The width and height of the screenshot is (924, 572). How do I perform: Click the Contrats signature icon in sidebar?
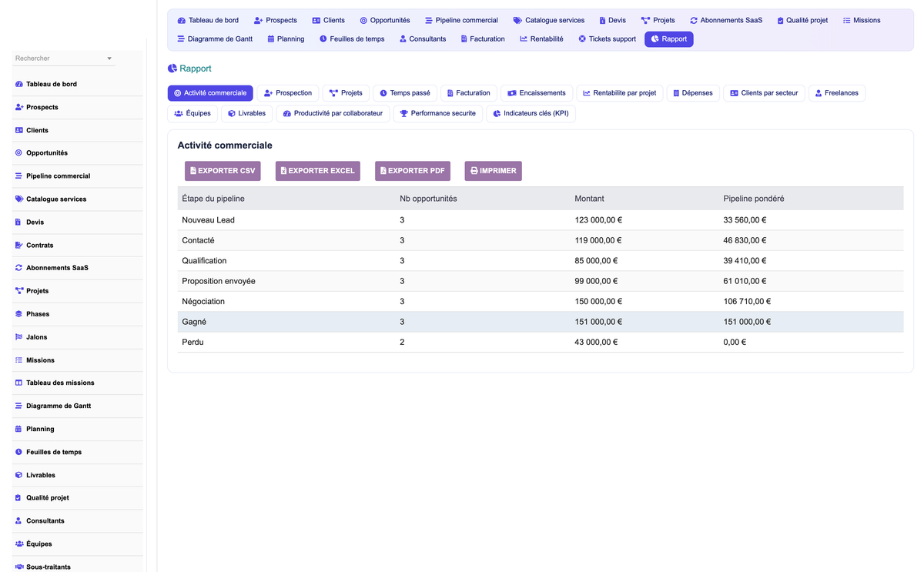(x=18, y=245)
